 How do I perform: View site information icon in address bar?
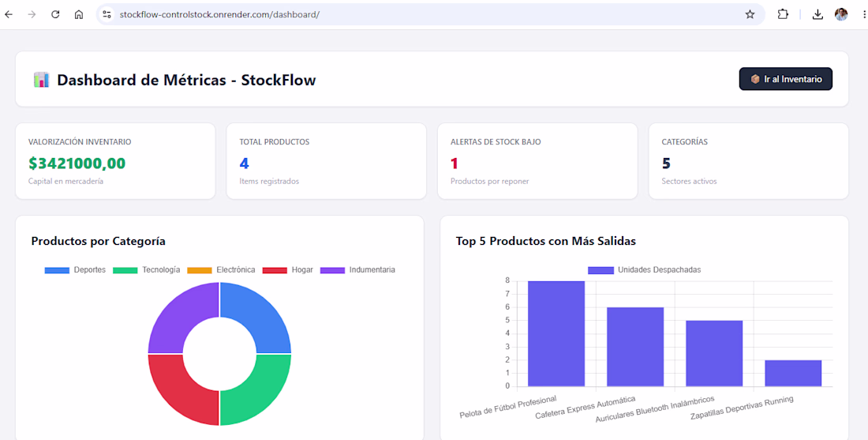coord(107,15)
